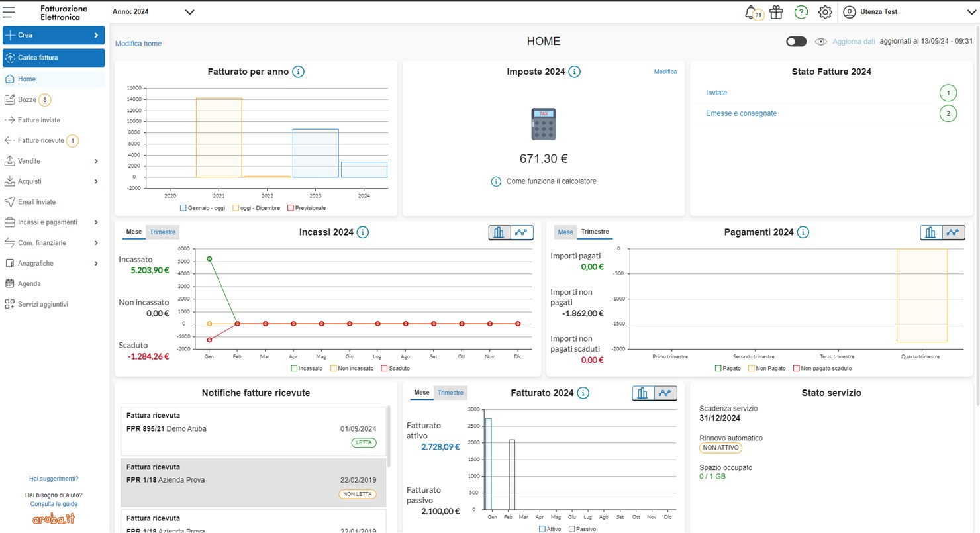This screenshot has height=533, width=980.
Task: Click Aggiorna dati link
Action: pos(854,42)
